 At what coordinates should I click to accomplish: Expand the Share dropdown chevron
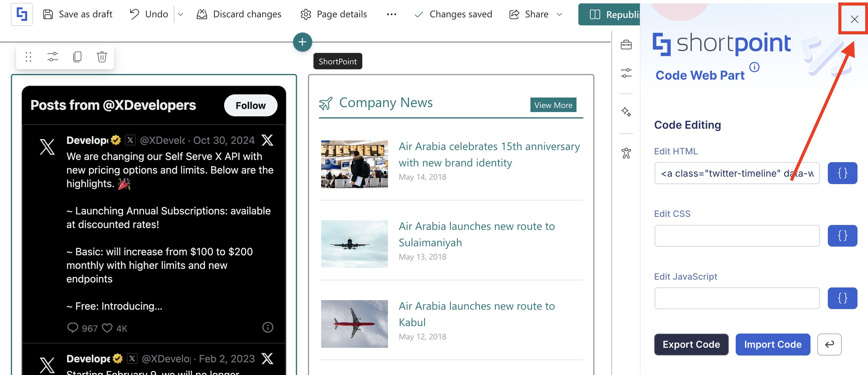pyautogui.click(x=560, y=15)
